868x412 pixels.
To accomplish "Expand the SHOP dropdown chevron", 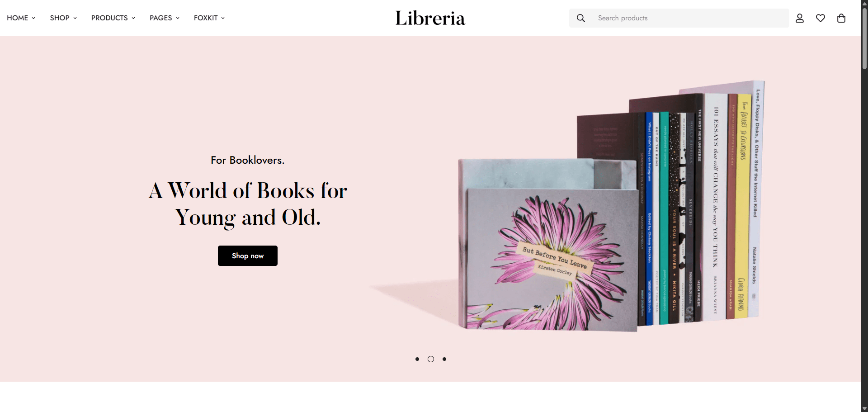I will pyautogui.click(x=75, y=18).
